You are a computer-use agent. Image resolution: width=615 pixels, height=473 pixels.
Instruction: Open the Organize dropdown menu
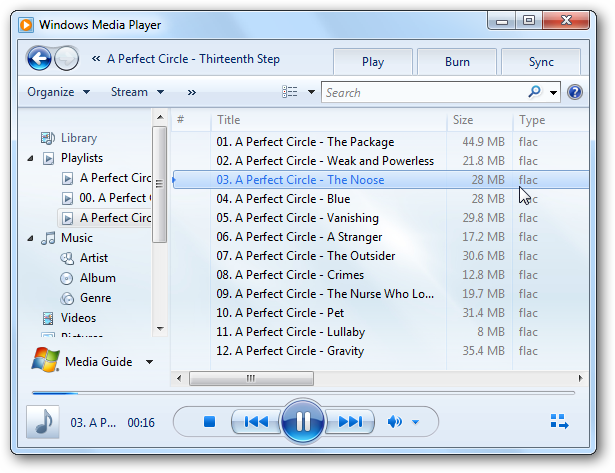[x=58, y=92]
